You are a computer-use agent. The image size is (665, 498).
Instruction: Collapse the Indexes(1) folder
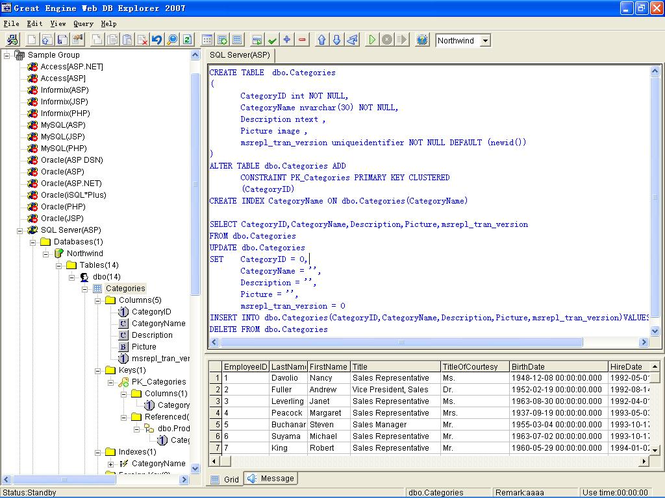(98, 452)
